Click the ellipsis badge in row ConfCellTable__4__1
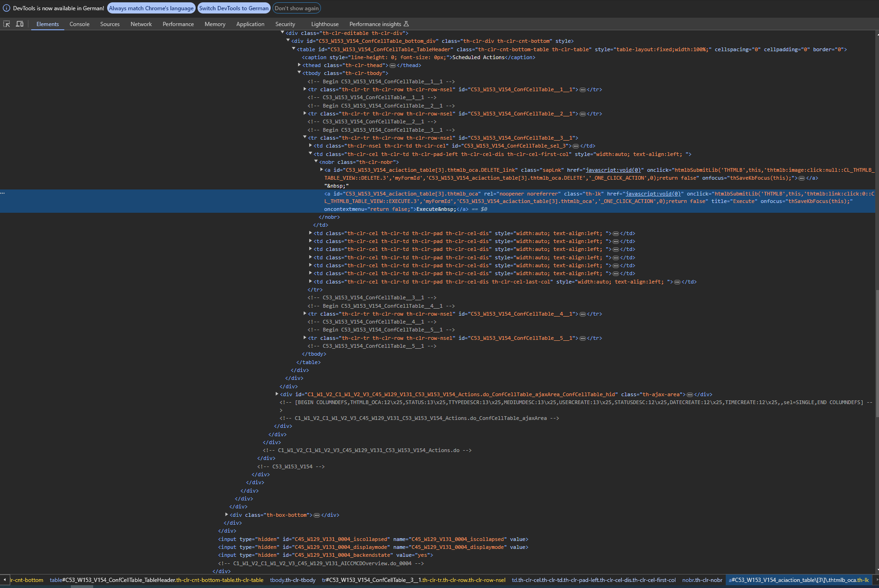879x588 pixels. (582, 314)
